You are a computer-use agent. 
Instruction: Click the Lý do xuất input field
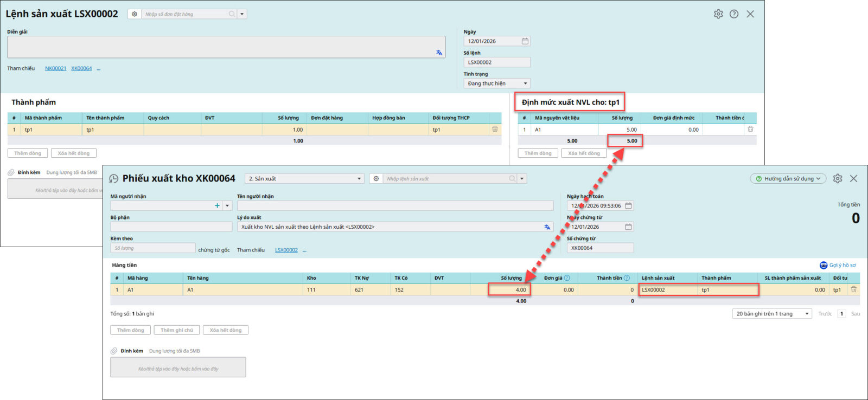[x=391, y=227]
